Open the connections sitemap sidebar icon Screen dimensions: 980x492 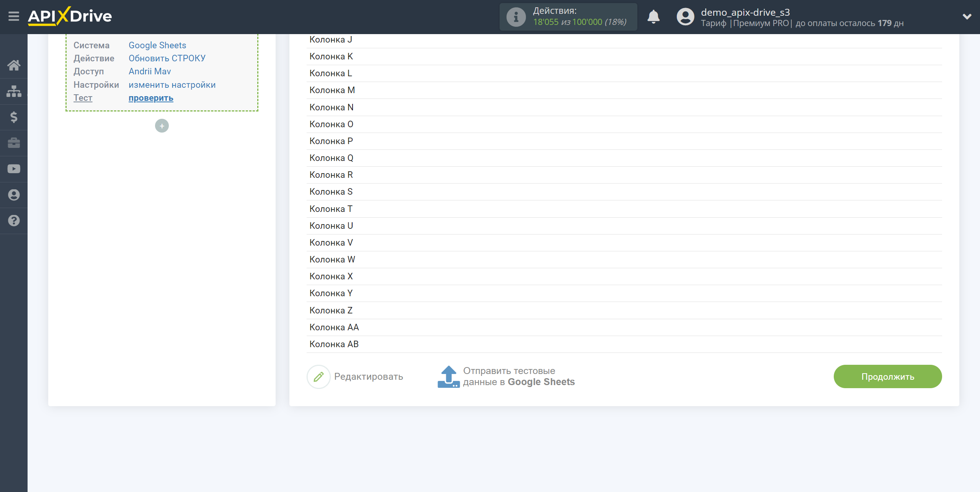pos(14,91)
